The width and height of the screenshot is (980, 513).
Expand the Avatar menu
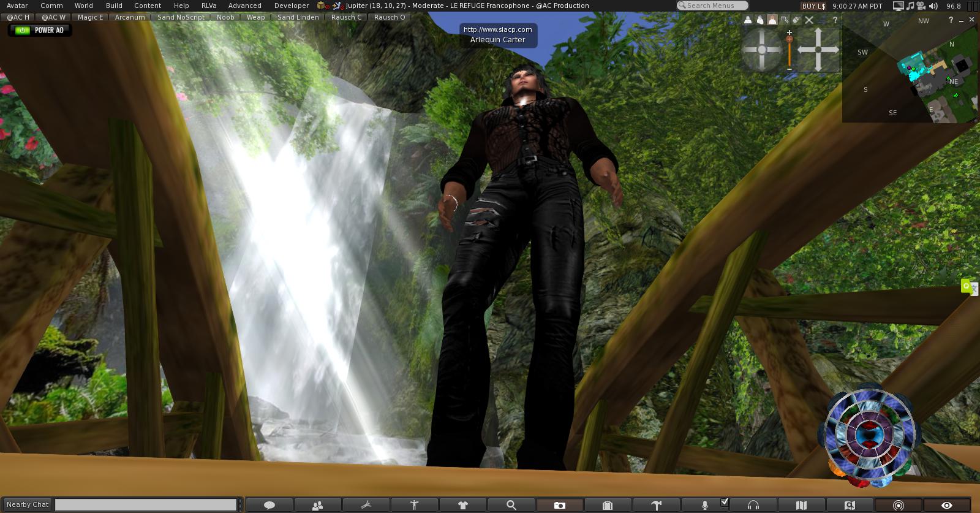point(17,6)
